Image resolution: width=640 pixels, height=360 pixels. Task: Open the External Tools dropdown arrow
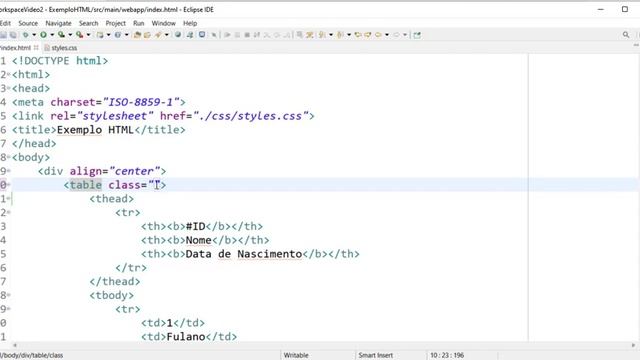click(x=88, y=35)
